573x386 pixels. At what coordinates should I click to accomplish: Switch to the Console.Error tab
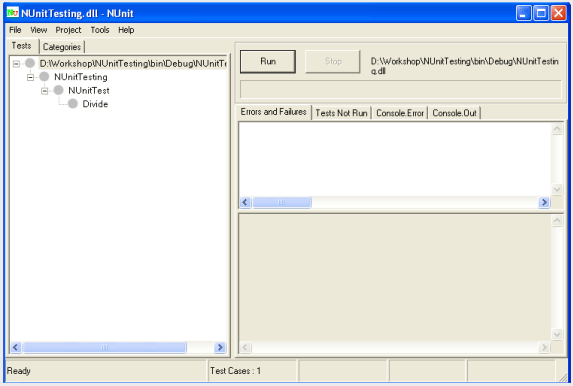pos(400,113)
